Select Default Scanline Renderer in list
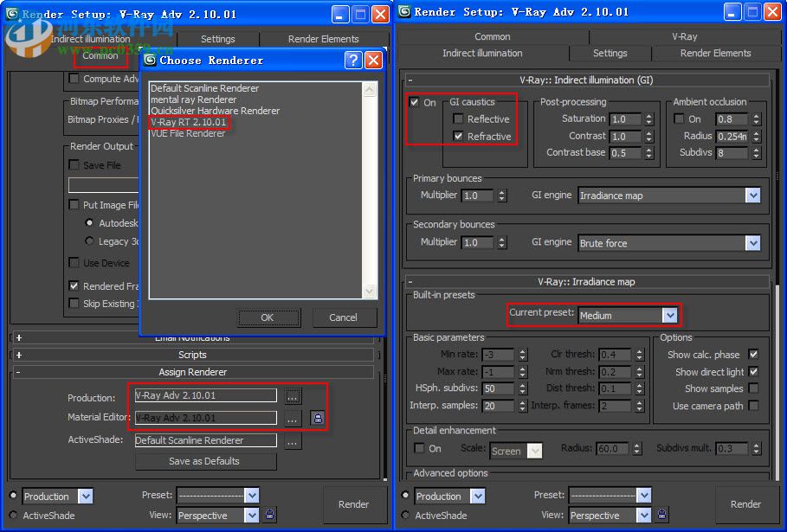The width and height of the screenshot is (787, 532). 205,88
